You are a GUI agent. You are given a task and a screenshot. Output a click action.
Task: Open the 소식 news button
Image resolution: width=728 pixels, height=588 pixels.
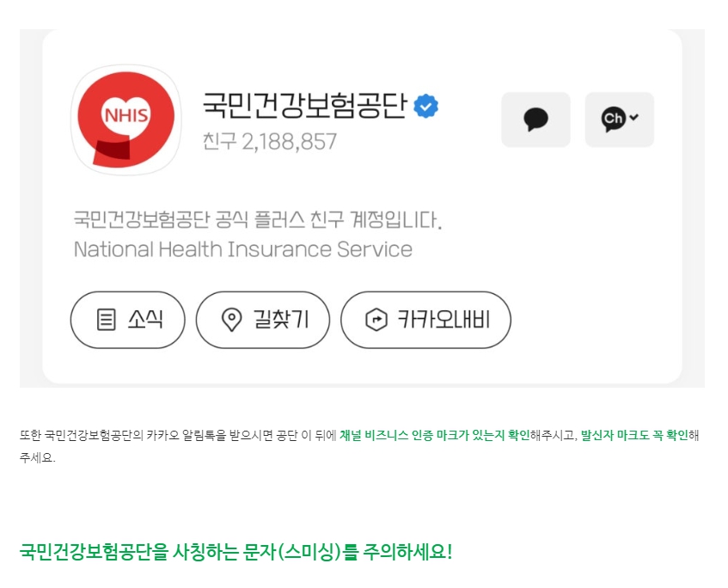click(x=128, y=320)
